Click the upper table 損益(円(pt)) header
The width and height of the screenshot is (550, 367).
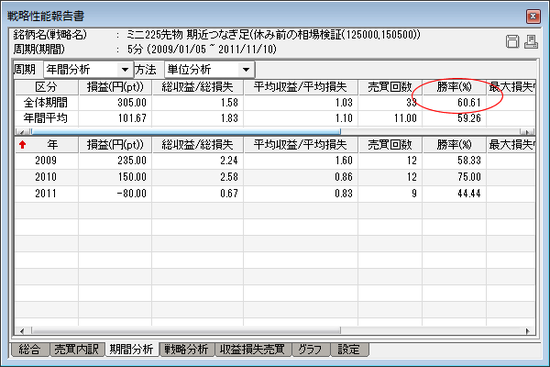click(115, 87)
